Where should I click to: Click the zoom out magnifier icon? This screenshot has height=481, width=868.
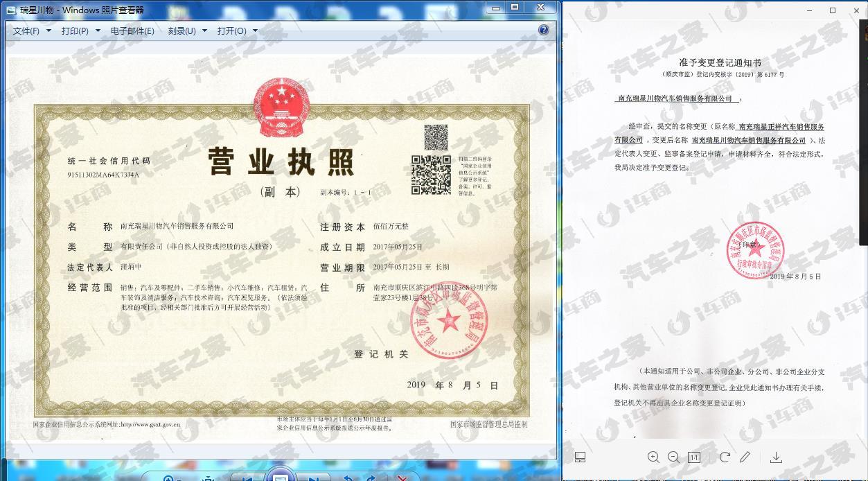673,457
